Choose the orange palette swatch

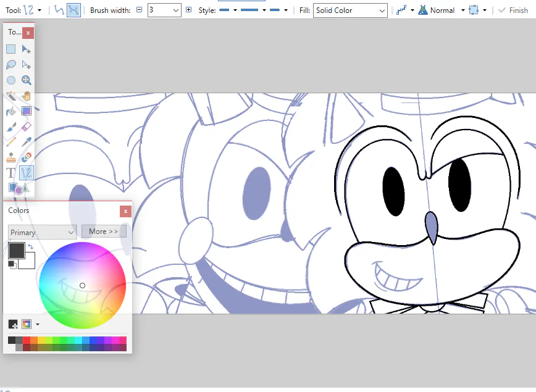tap(34, 340)
